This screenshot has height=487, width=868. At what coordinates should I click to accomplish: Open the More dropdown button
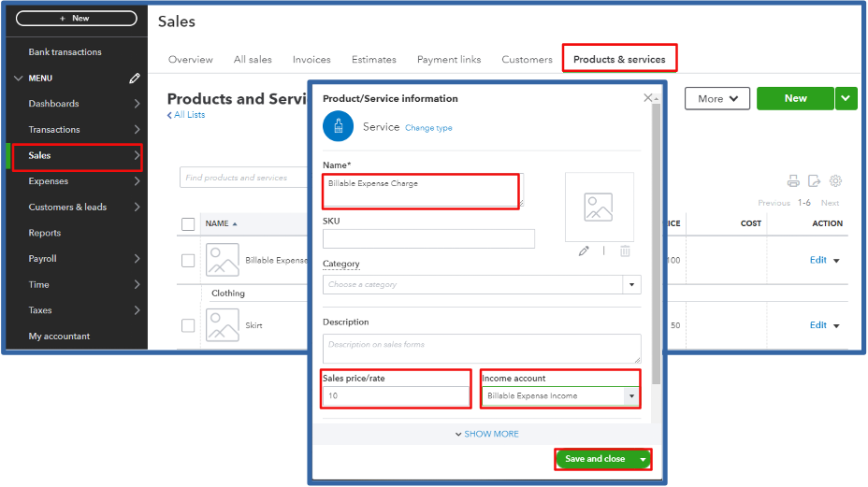click(716, 98)
